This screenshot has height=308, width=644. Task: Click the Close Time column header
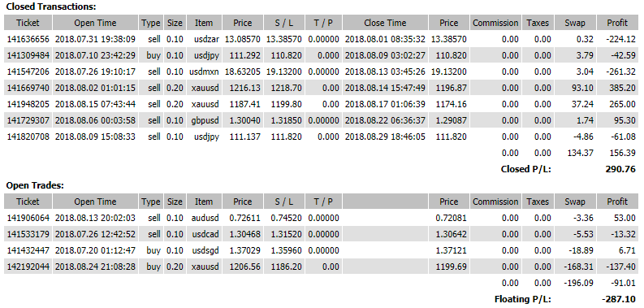tap(385, 23)
